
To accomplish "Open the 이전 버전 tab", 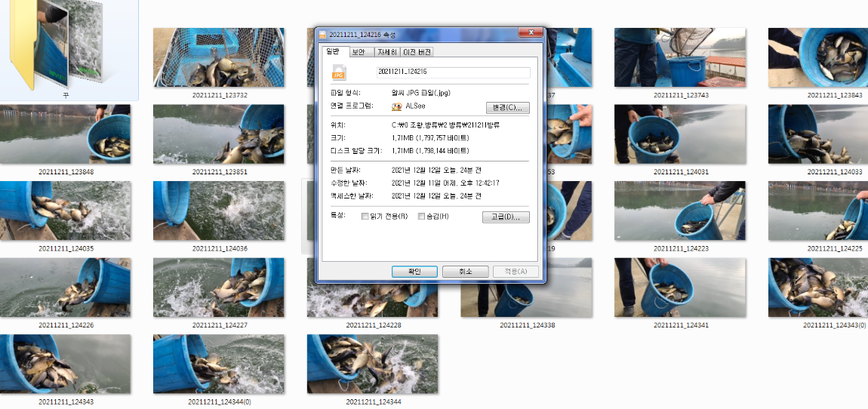I will click(x=417, y=52).
